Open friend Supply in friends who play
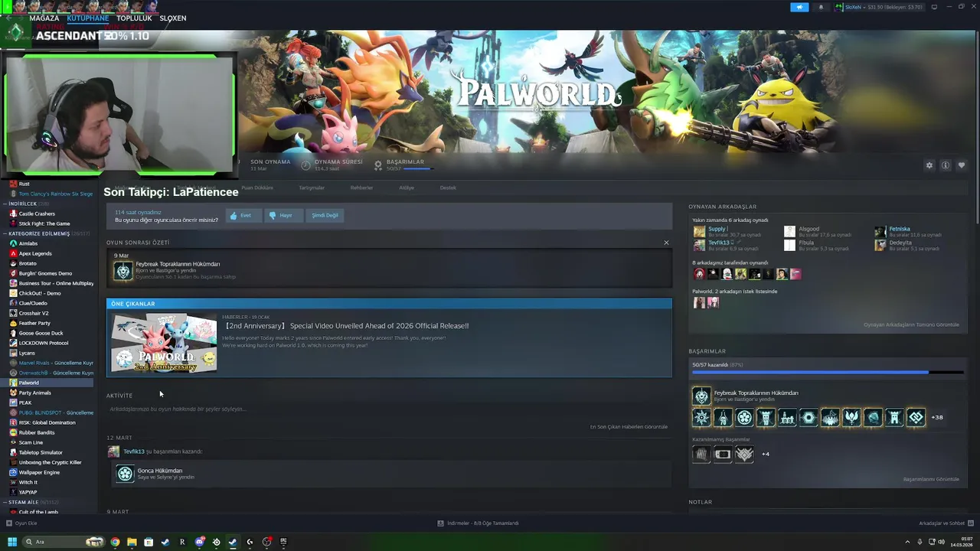Screen dimensions: 980x551 (717, 229)
